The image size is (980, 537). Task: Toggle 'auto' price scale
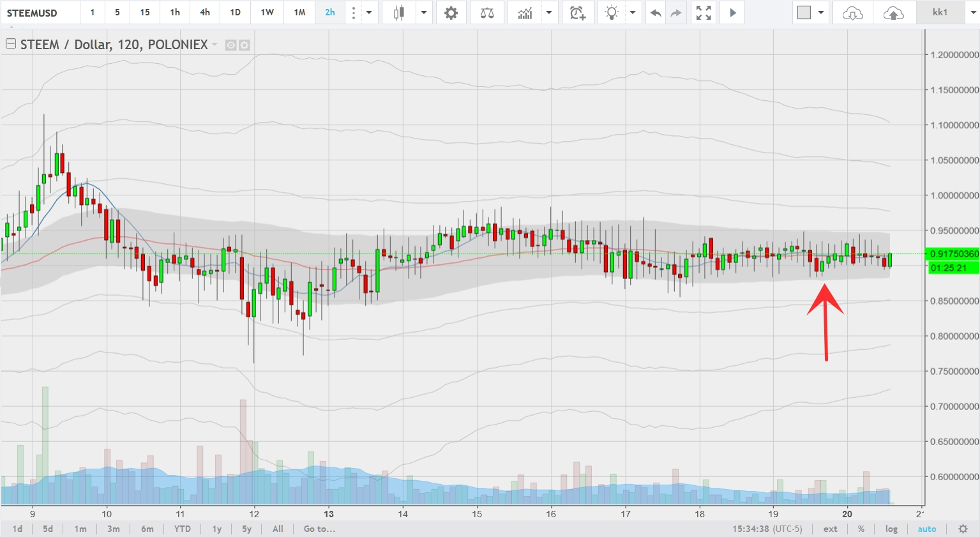927,529
